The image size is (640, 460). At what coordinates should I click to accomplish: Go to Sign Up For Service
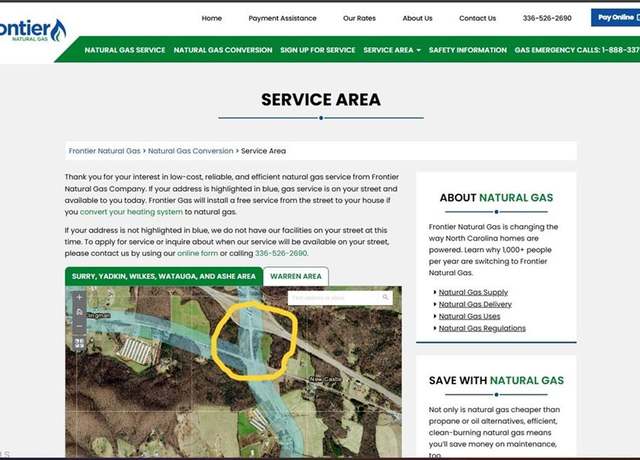pos(318,50)
